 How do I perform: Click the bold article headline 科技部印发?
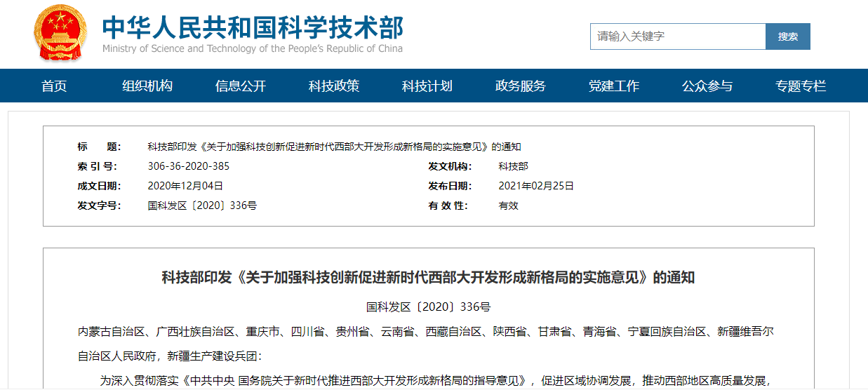[x=428, y=277]
